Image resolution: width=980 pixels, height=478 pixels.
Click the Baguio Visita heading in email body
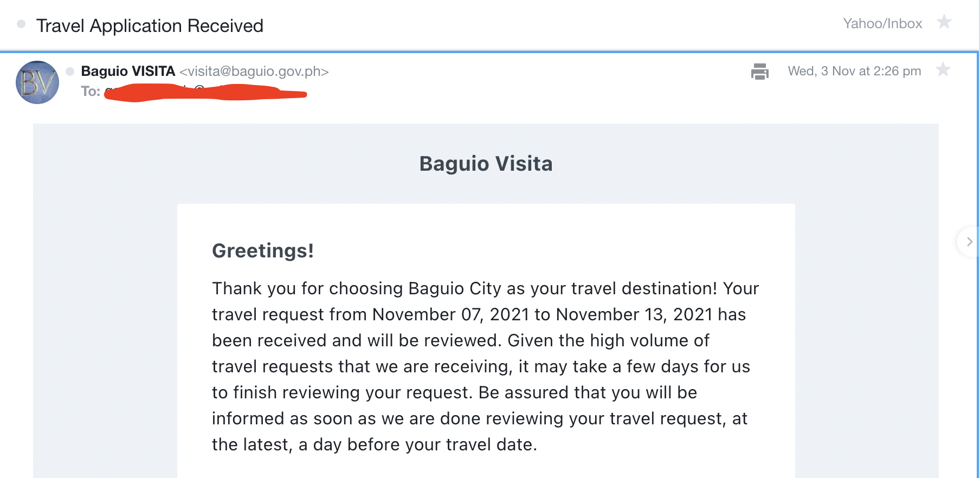point(486,164)
